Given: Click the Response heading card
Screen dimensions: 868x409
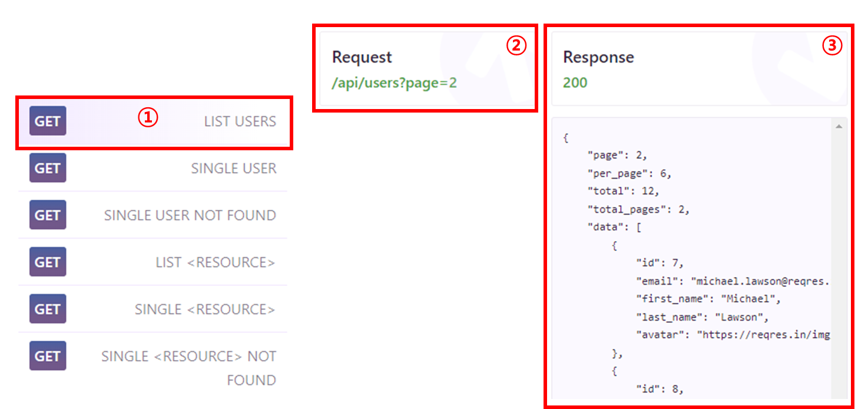Looking at the screenshot, I should (x=699, y=68).
